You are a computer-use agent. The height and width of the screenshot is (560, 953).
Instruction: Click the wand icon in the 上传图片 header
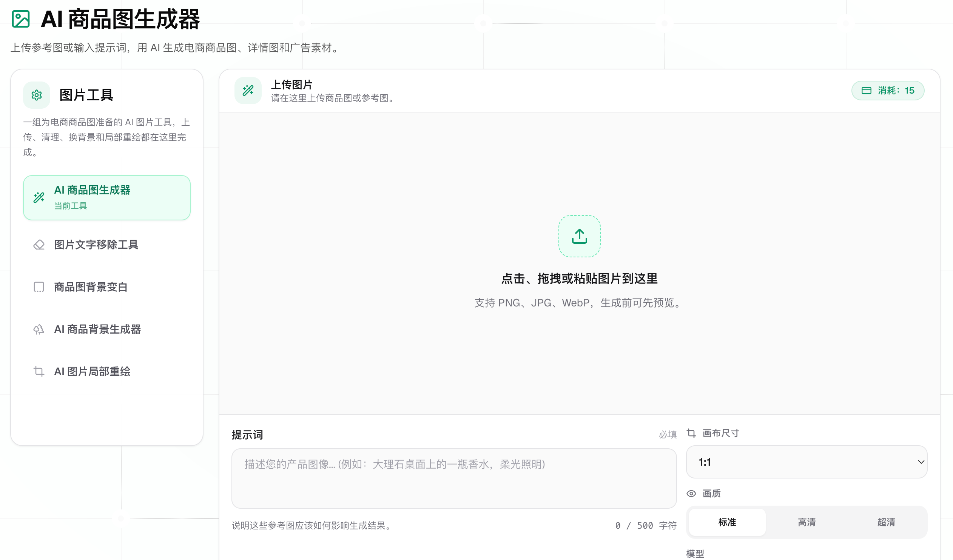pos(248,91)
